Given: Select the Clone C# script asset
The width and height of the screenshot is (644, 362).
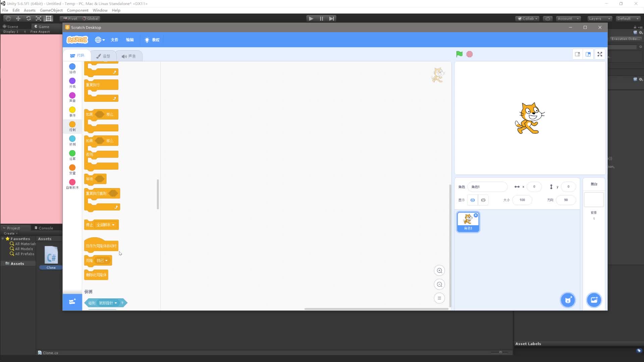Looking at the screenshot, I should pyautogui.click(x=51, y=257).
